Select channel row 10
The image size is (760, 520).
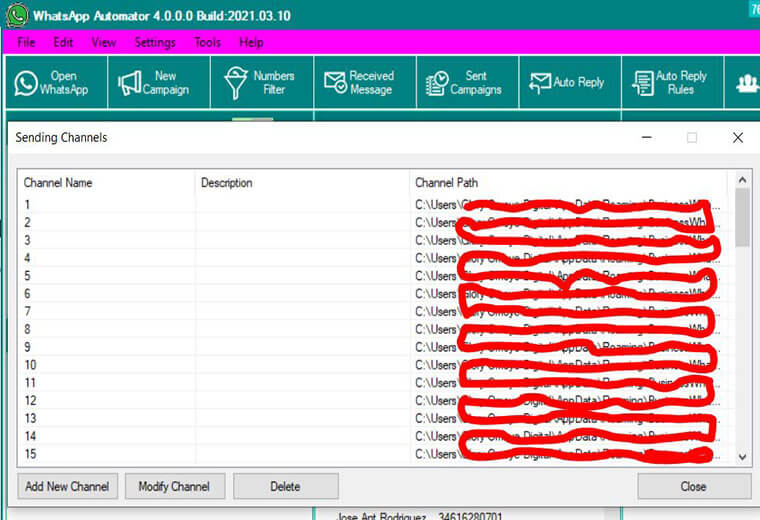[372, 365]
